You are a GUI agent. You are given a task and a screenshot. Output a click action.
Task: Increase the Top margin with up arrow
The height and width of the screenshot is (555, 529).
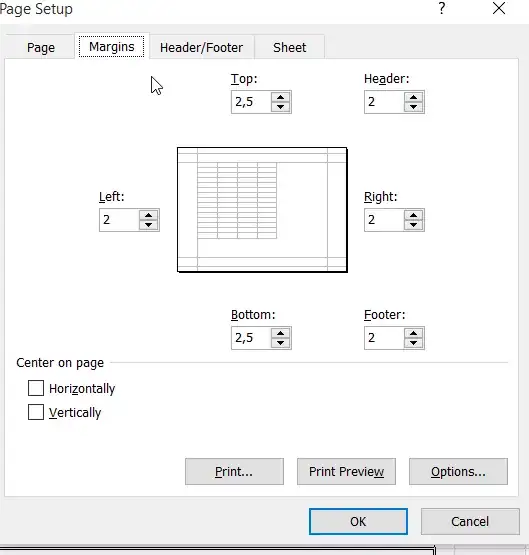point(281,97)
